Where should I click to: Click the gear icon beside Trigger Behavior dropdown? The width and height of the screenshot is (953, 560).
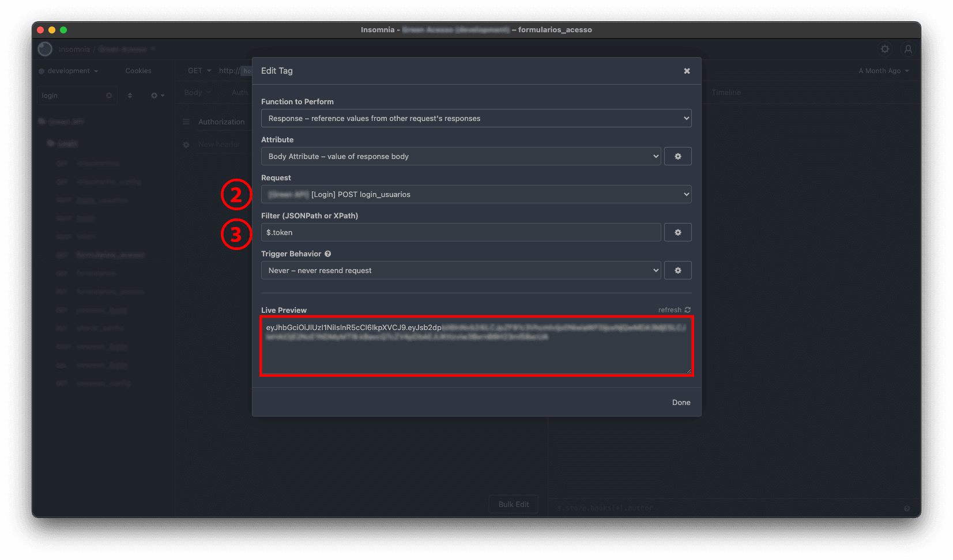pos(677,270)
